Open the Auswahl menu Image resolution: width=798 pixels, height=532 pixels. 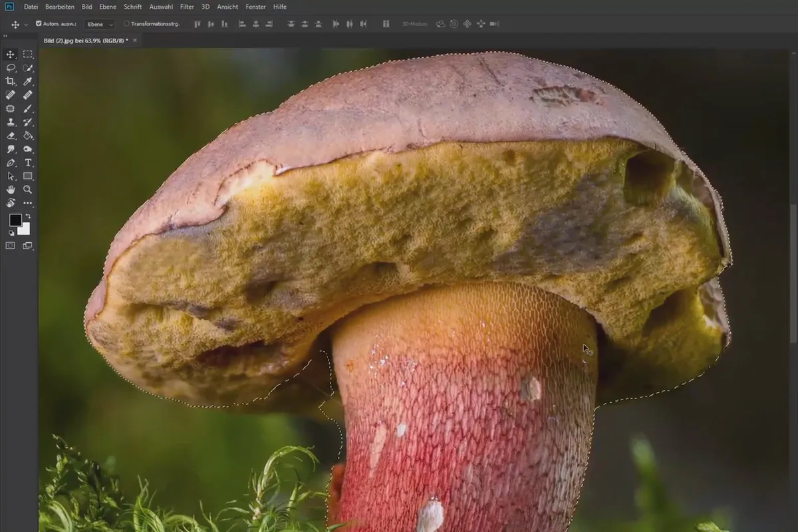click(x=161, y=7)
